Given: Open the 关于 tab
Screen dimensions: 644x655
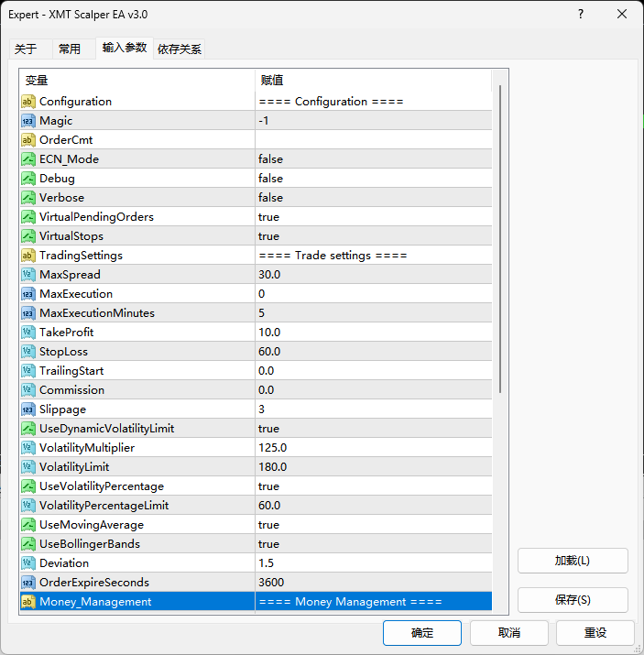Looking at the screenshot, I should 30,49.
